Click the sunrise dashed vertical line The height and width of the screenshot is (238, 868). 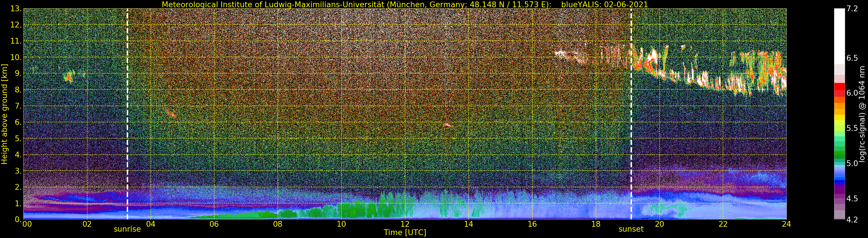(127, 114)
